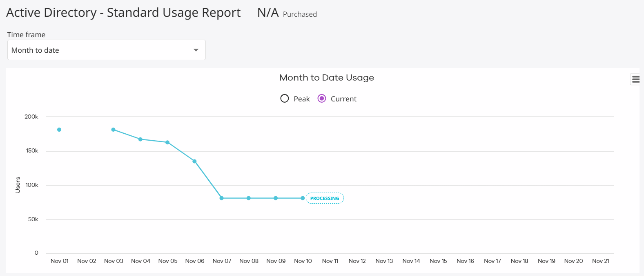Click the Current legend label text
This screenshot has height=276, width=644.
click(x=343, y=99)
